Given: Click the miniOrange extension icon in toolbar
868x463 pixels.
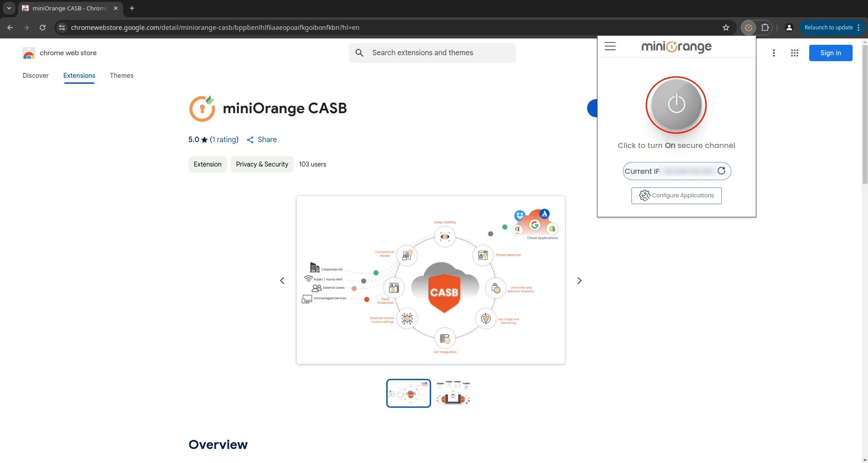Looking at the screenshot, I should pyautogui.click(x=749, y=28).
